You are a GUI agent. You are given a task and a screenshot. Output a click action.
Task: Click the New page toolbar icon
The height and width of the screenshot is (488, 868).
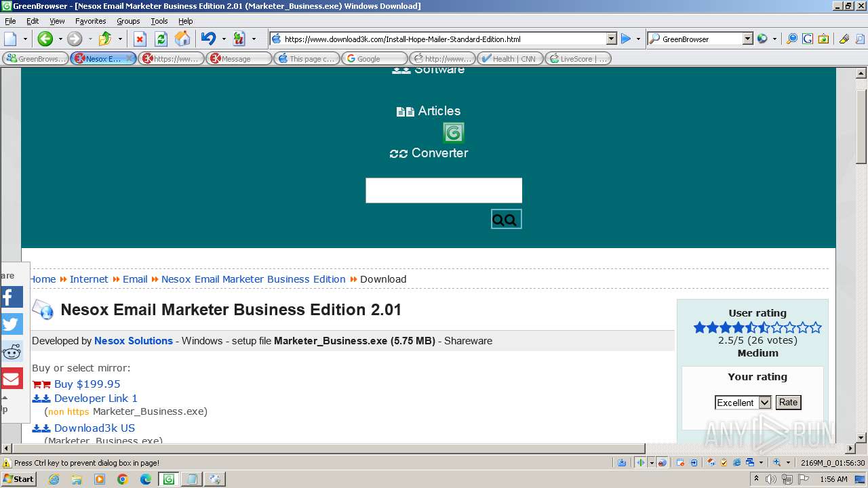coord(11,39)
